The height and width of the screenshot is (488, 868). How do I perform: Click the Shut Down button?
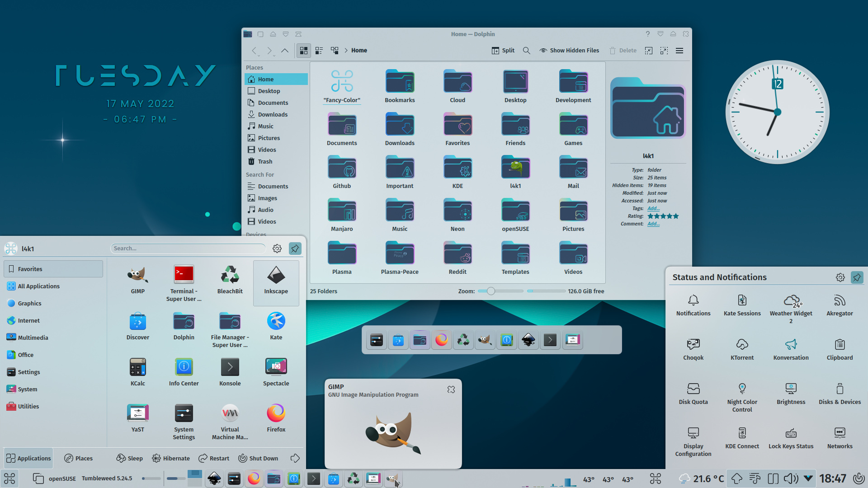tap(258, 458)
